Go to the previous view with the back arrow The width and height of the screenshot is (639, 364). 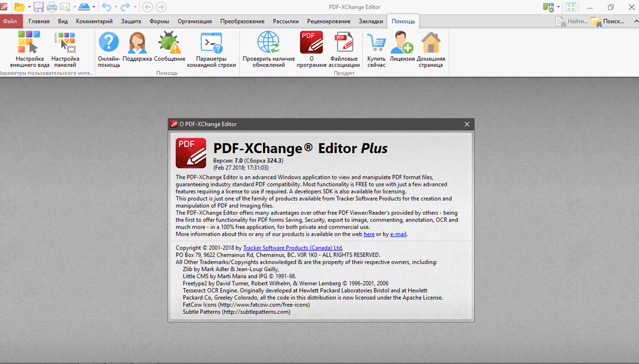[147, 7]
